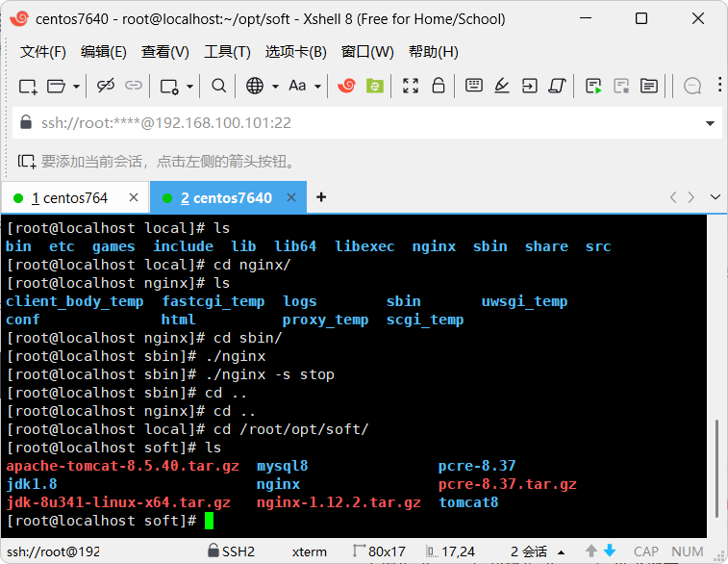Click the Script scroll icon

coord(557,86)
